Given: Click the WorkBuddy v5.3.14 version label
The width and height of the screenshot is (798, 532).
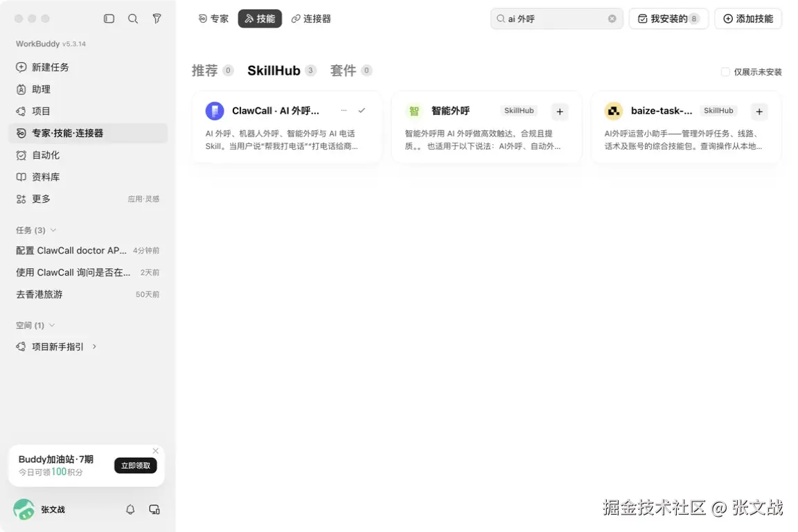Looking at the screenshot, I should tap(51, 44).
